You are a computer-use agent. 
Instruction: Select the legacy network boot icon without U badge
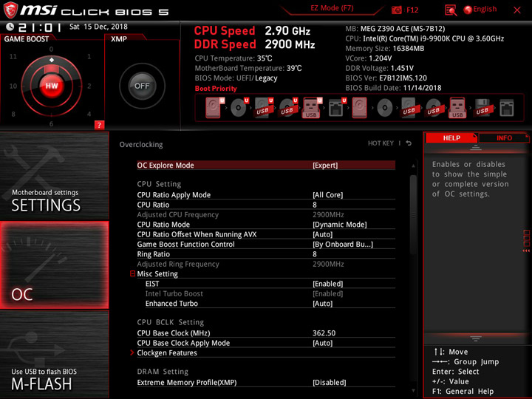click(x=507, y=108)
